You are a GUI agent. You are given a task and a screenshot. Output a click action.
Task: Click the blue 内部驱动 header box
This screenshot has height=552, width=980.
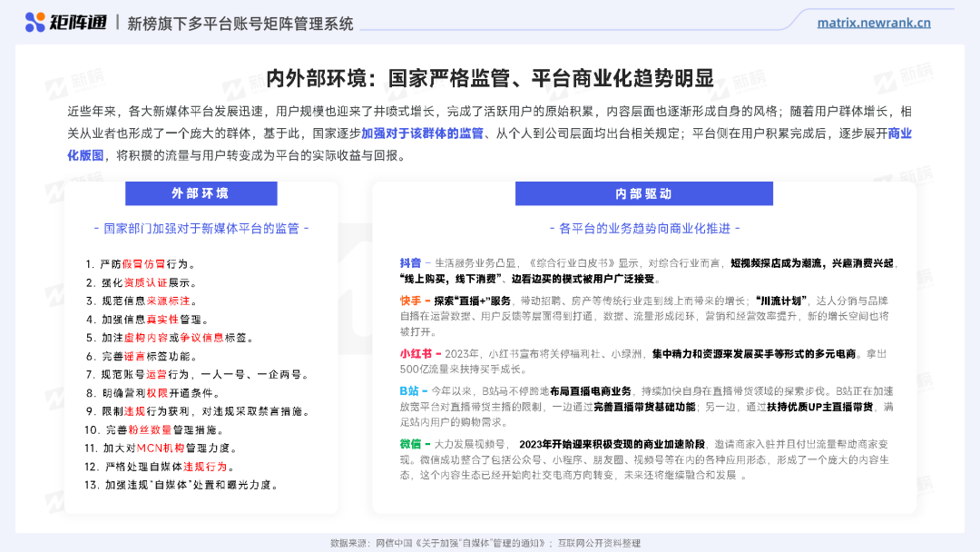pyautogui.click(x=643, y=193)
